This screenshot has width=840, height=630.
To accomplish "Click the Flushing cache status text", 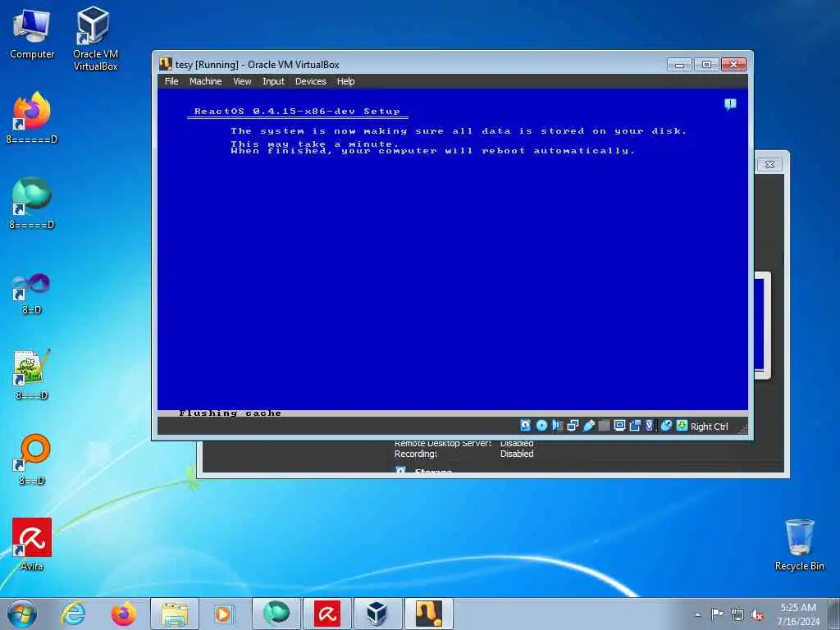I will click(x=230, y=413).
